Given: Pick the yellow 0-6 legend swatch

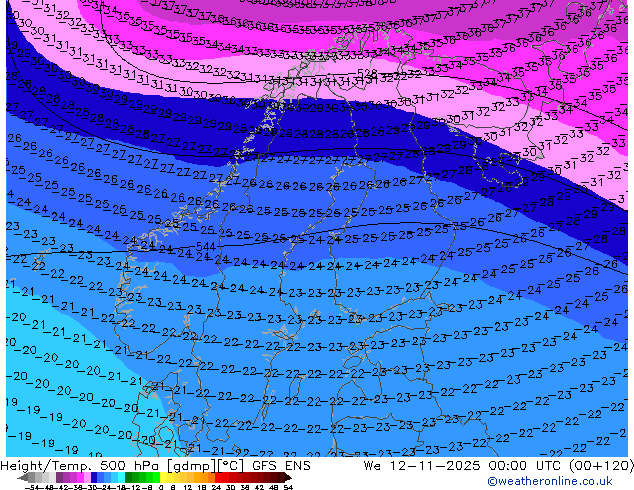Looking at the screenshot, I should click(x=163, y=478).
